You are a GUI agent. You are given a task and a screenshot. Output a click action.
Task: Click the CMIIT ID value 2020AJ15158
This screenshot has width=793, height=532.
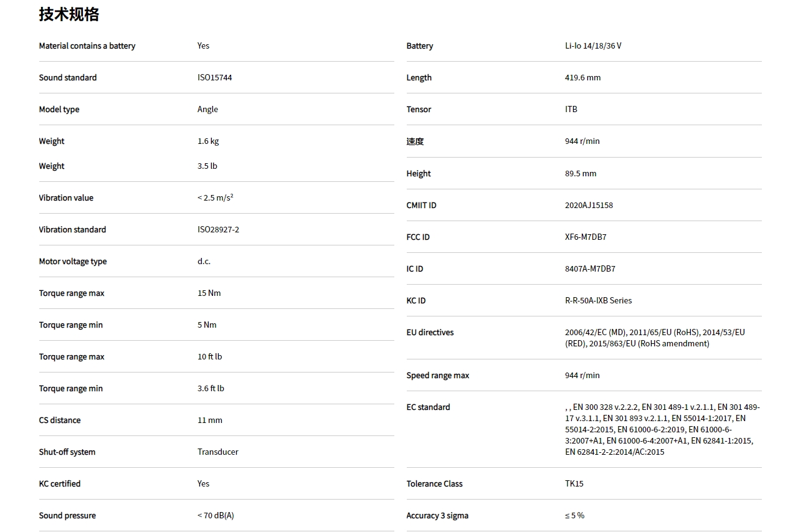[x=589, y=206]
